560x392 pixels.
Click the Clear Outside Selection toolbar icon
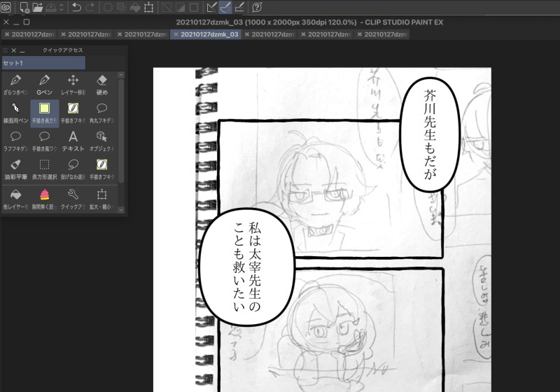pyautogui.click(x=121, y=7)
